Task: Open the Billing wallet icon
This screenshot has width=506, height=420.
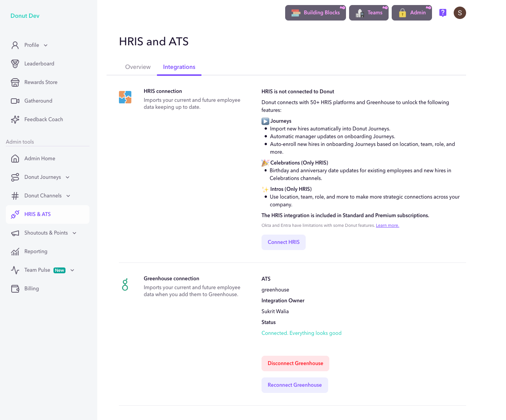Action: (x=15, y=289)
